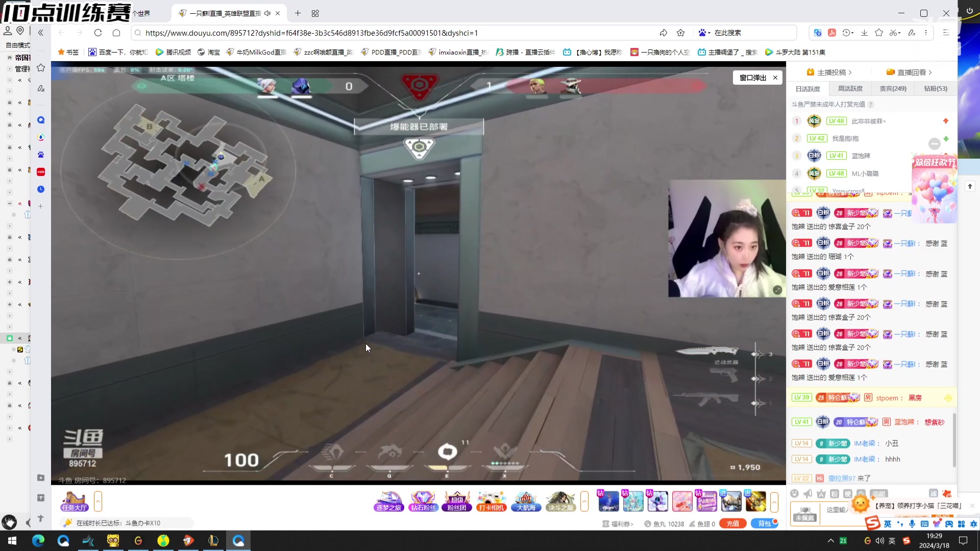Open notes pen icon in browser sidebar

coord(41,88)
